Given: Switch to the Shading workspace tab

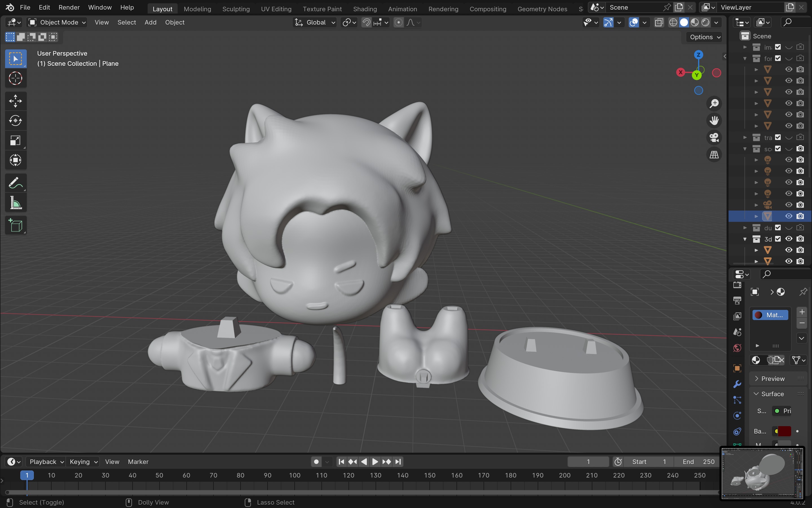Looking at the screenshot, I should [365, 9].
